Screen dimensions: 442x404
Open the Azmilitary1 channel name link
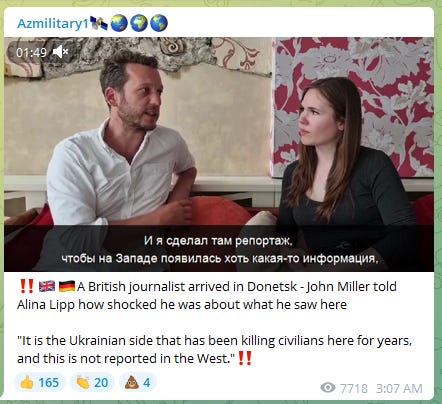[53, 24]
